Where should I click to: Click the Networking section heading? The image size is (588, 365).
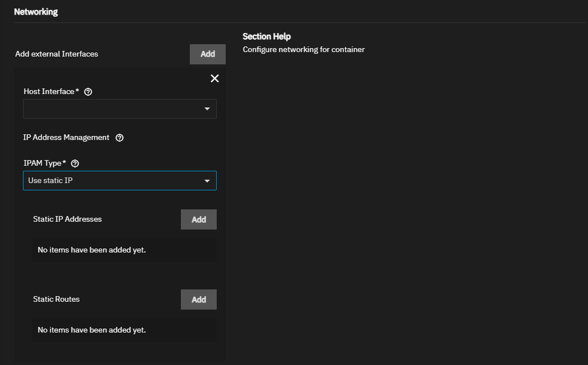click(36, 12)
